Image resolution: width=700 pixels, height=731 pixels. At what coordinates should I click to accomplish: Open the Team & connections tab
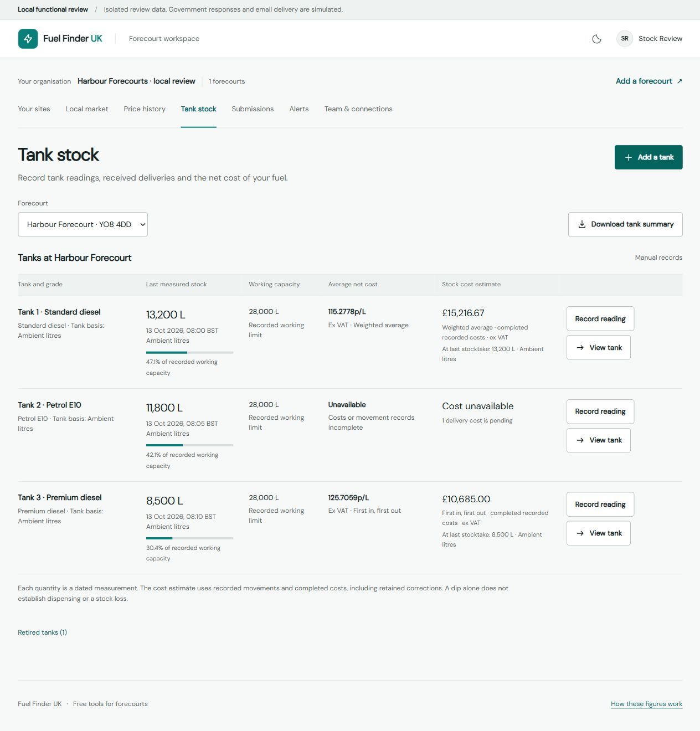[x=358, y=109]
